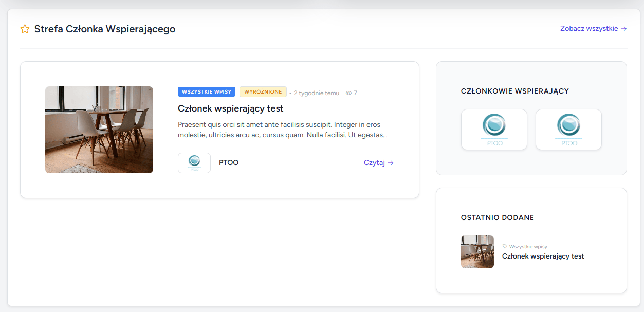Click the eye views icon
644x312 pixels.
[348, 93]
